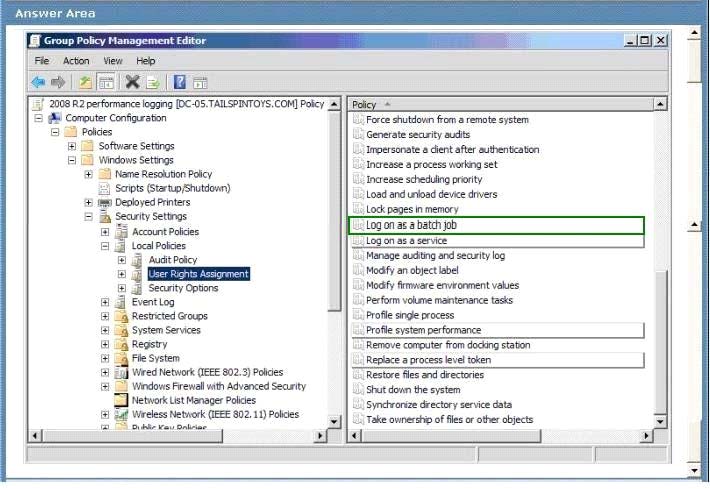Image resolution: width=710 pixels, height=489 pixels.
Task: Click policy list vertical scrollbar up arrow
Action: pos(660,105)
